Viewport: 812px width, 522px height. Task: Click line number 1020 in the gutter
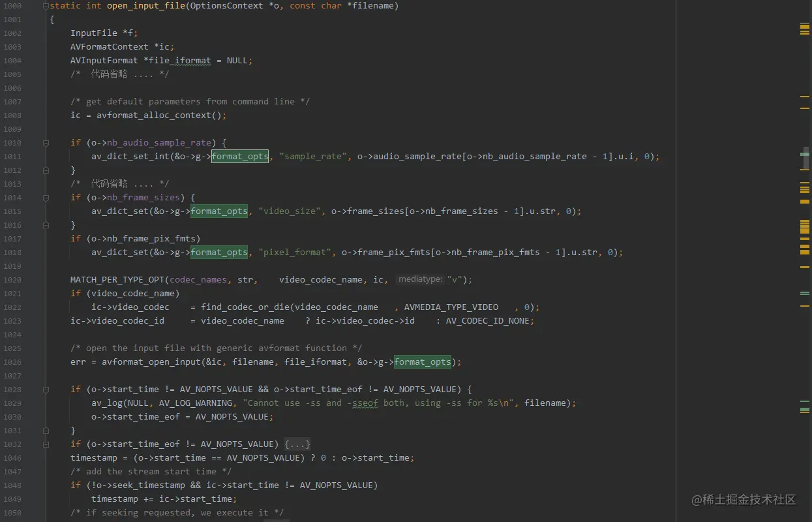point(12,280)
